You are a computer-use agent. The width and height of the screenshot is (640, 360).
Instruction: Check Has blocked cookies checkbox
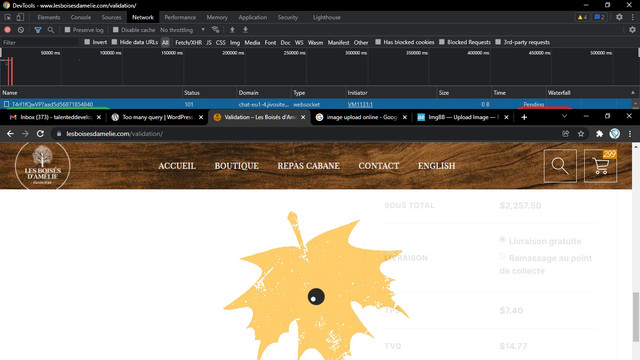[378, 42]
